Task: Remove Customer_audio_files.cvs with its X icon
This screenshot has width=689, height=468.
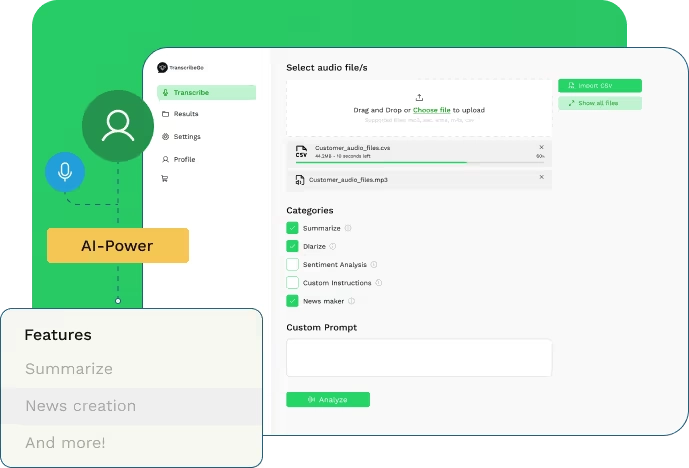Action: [x=541, y=147]
